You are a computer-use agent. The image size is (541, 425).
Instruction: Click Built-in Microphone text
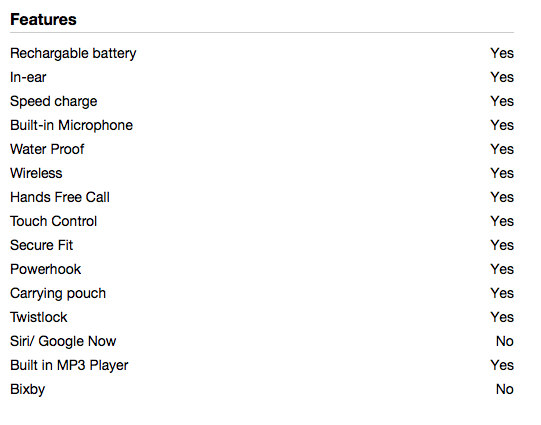71,126
